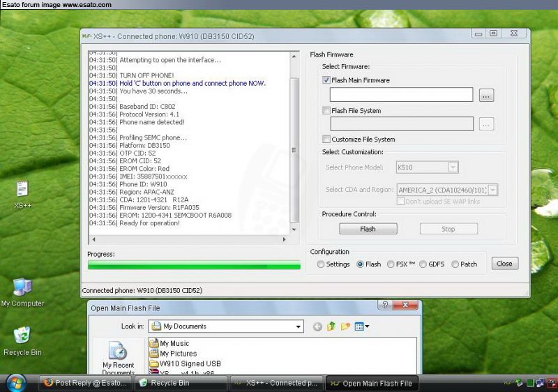558x392 pixels.
Task: Create a new folder in dialog
Action: pyautogui.click(x=345, y=326)
